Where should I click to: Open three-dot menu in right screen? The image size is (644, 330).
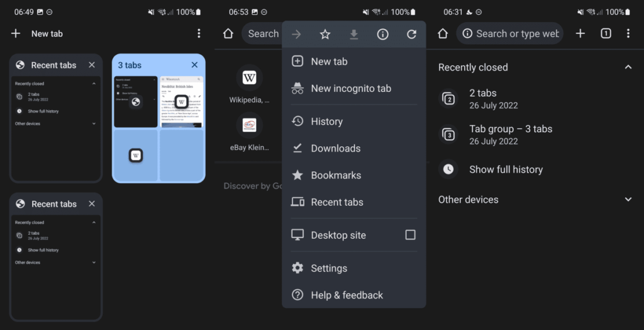(x=628, y=34)
